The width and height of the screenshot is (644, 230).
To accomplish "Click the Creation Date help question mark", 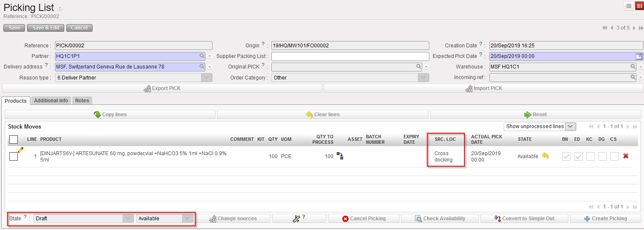I will point(480,44).
